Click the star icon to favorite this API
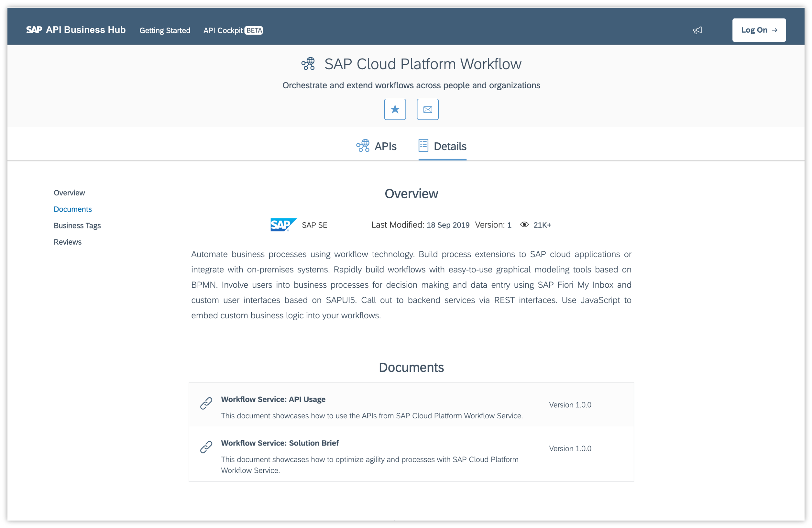 tap(395, 109)
